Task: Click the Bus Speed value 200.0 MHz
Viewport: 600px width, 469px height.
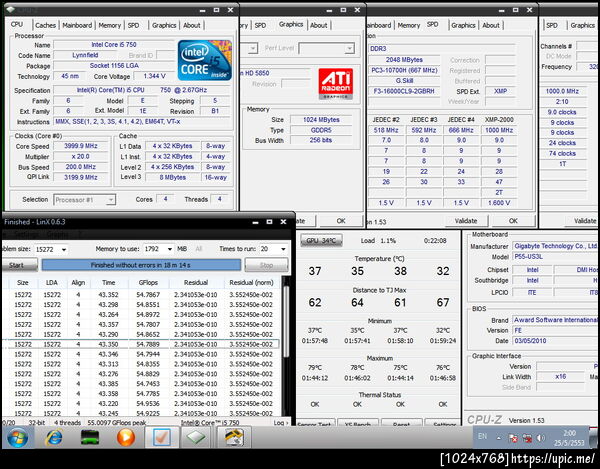Action: tap(80, 167)
